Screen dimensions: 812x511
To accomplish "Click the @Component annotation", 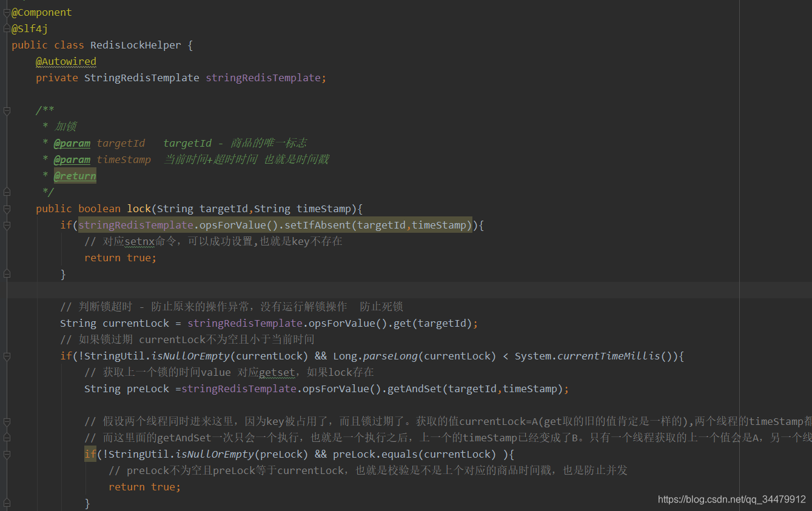I will [x=41, y=12].
